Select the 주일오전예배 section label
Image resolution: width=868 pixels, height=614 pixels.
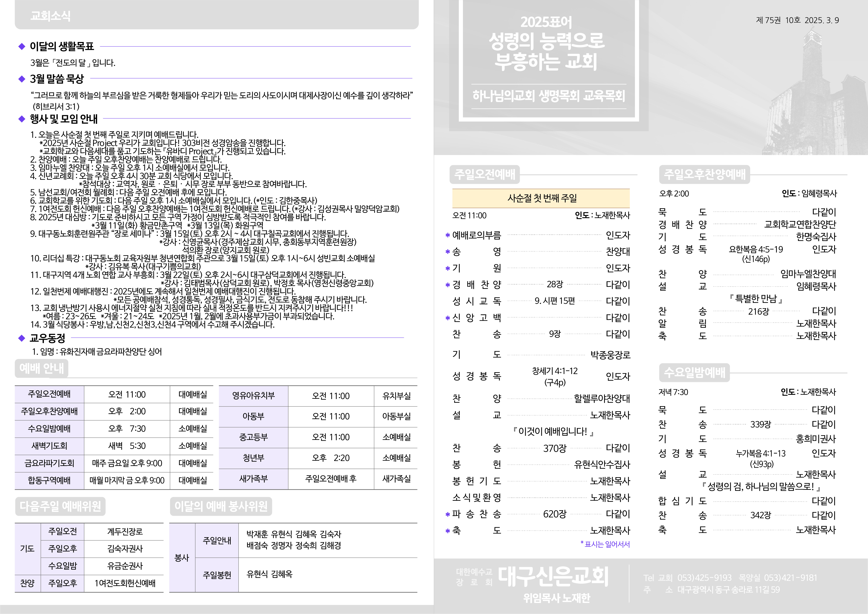(x=485, y=174)
